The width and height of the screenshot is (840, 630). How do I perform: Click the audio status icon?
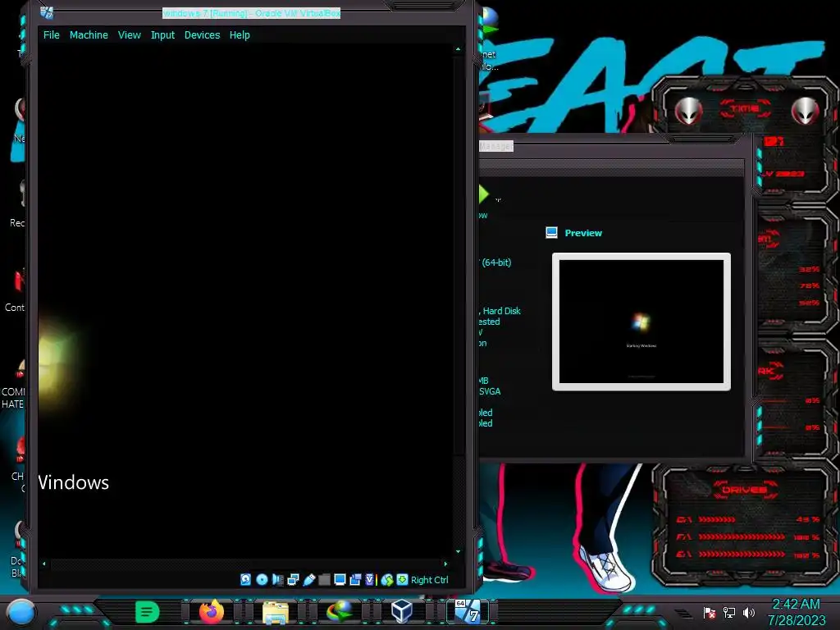pos(277,580)
